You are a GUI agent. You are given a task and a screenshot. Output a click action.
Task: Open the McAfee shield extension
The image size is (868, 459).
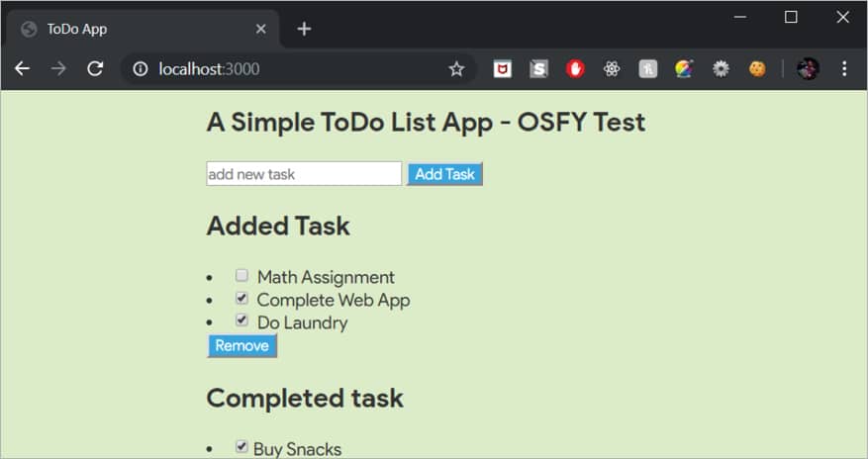click(503, 69)
